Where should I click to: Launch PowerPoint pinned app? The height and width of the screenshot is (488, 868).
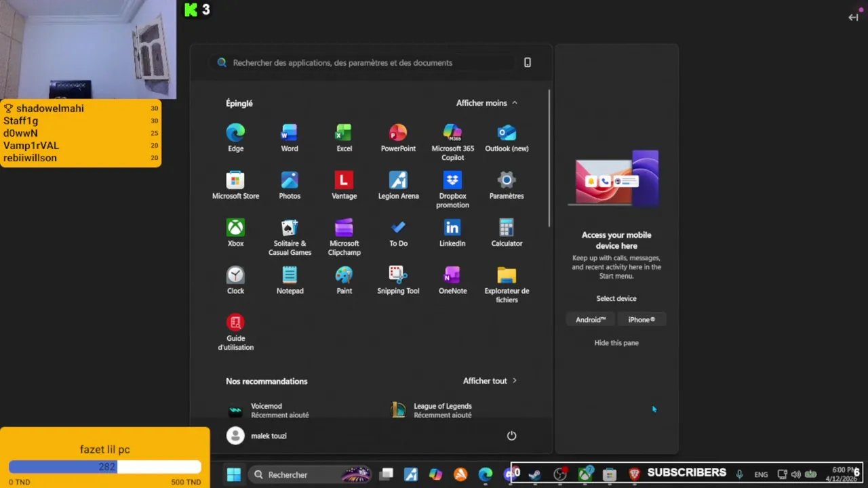point(398,138)
